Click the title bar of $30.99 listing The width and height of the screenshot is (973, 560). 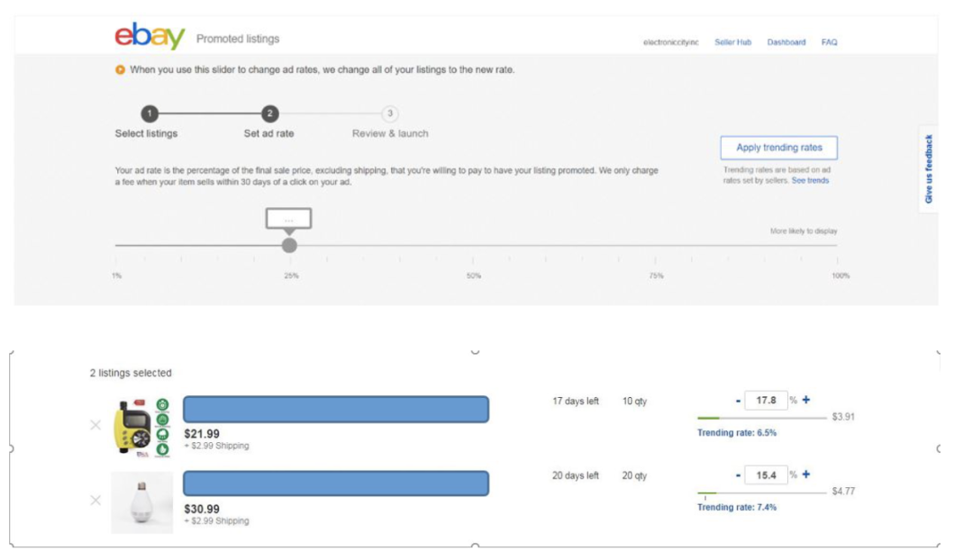336,483
